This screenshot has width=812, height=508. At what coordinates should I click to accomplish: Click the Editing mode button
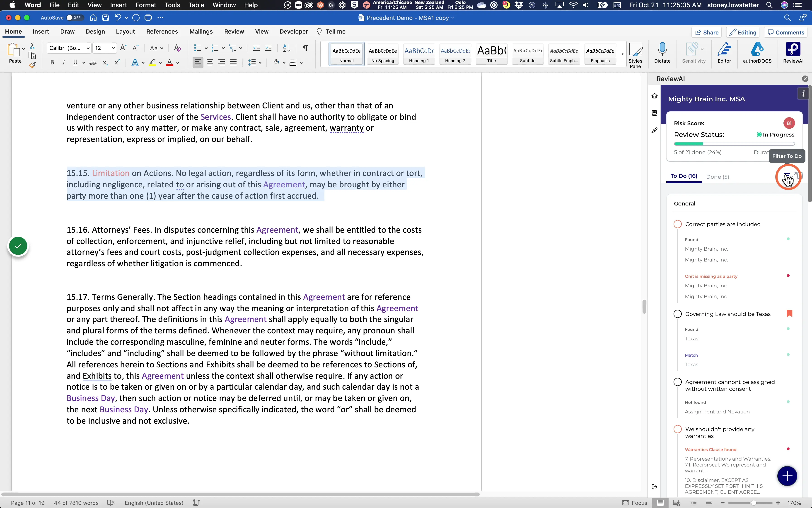pyautogui.click(x=742, y=32)
